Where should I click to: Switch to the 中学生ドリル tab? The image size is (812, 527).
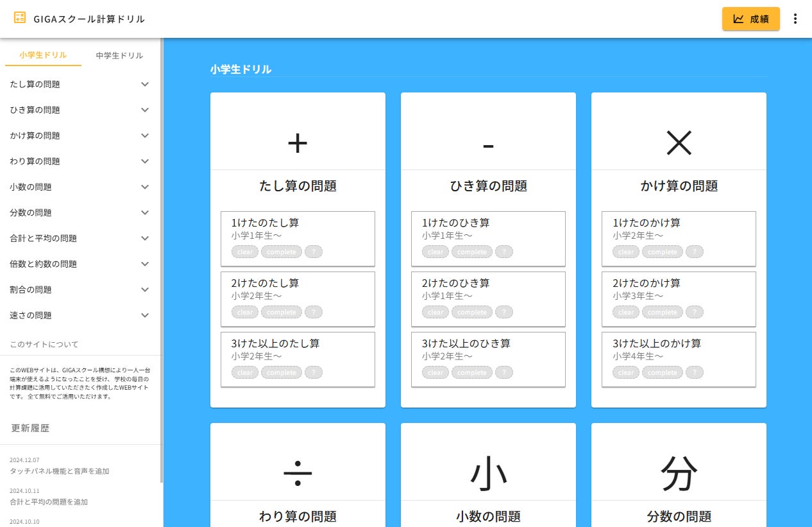119,55
